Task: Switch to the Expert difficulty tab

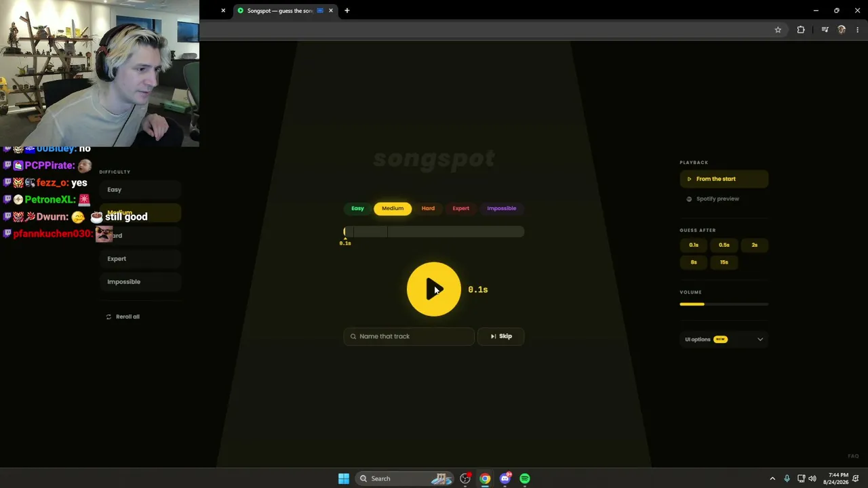Action: (461, 208)
